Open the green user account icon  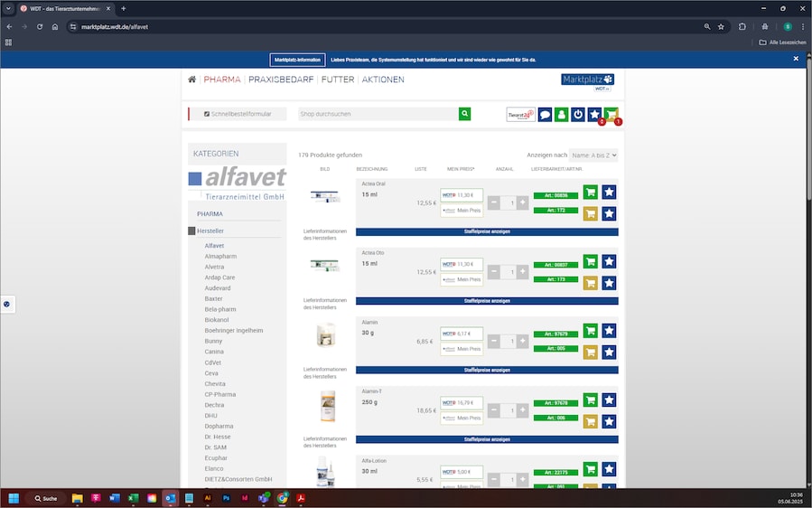(562, 115)
